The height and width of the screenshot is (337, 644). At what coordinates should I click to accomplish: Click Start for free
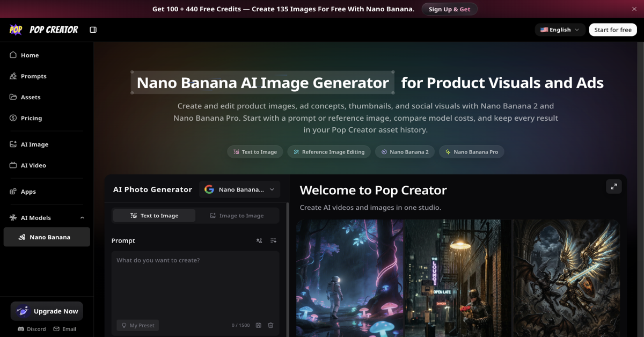pos(613,30)
